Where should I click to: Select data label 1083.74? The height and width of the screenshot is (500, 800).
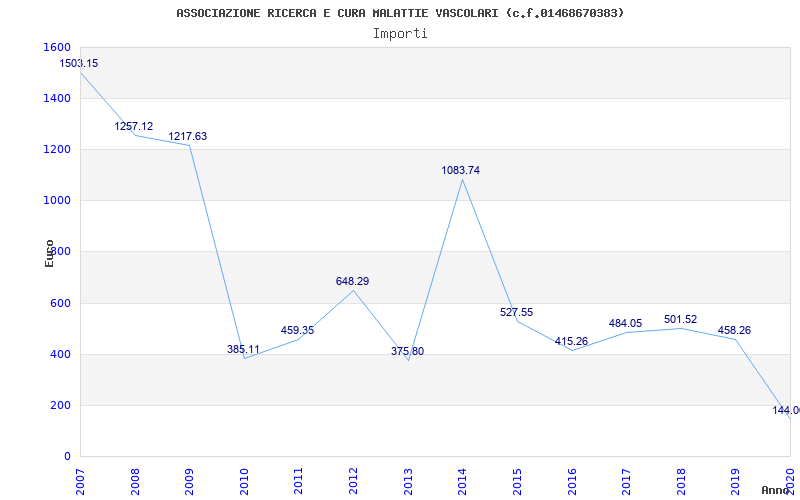(x=461, y=170)
